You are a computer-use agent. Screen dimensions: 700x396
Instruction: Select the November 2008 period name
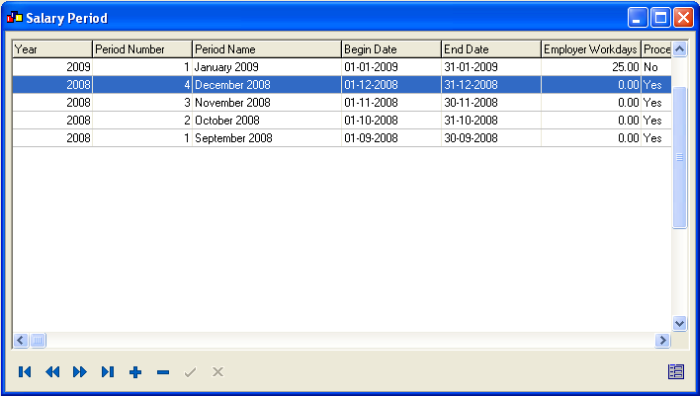[233, 103]
